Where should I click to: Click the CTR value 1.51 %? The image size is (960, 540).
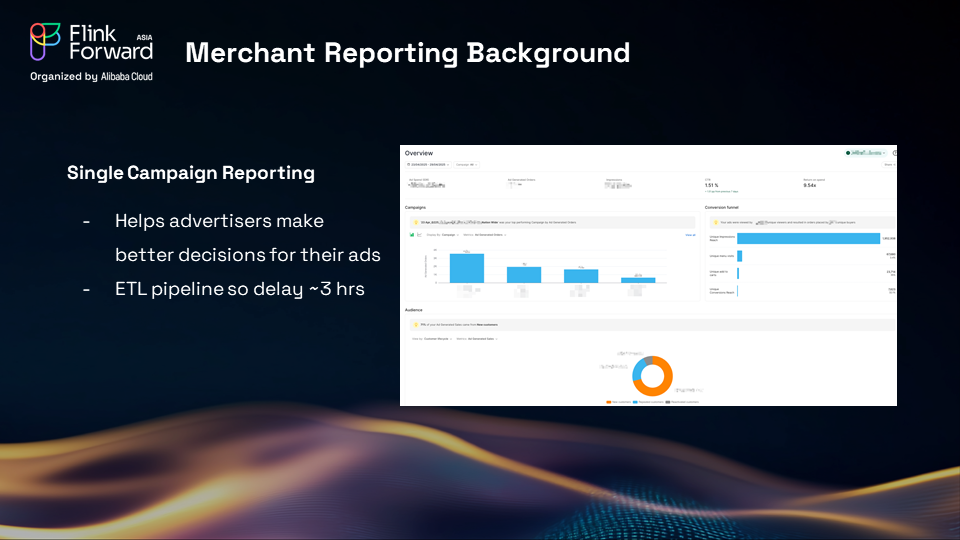pyautogui.click(x=711, y=185)
